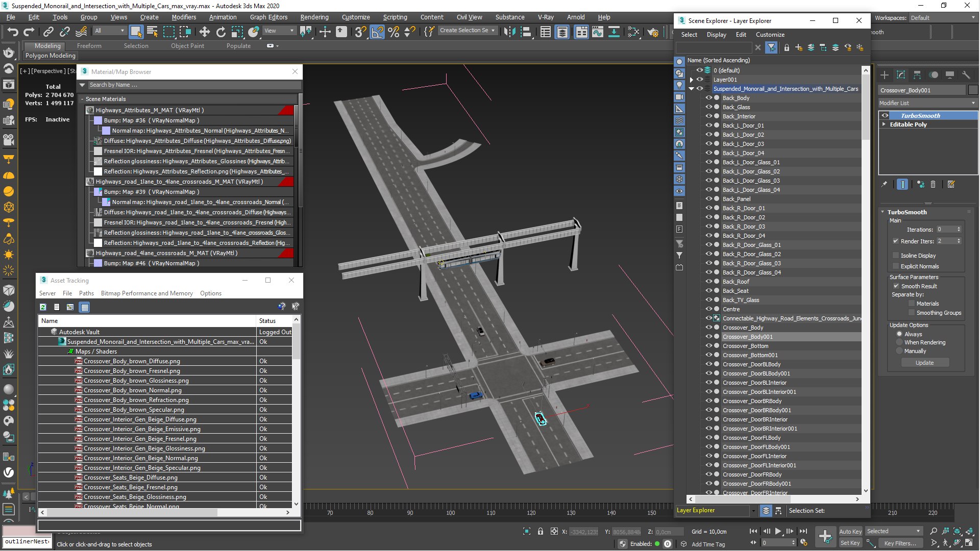The width and height of the screenshot is (980, 551).
Task: Click the Update button in TurboSmooth
Action: 924,363
